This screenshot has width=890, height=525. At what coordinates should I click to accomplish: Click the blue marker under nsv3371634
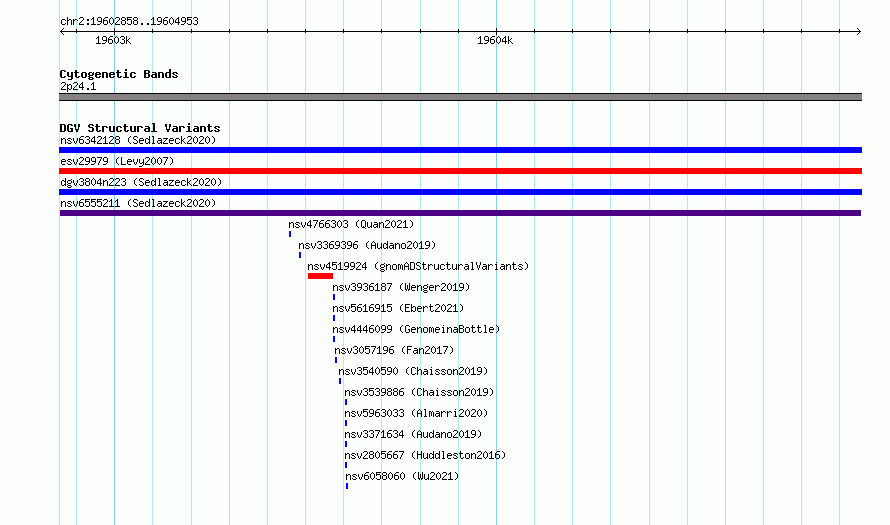click(x=346, y=444)
